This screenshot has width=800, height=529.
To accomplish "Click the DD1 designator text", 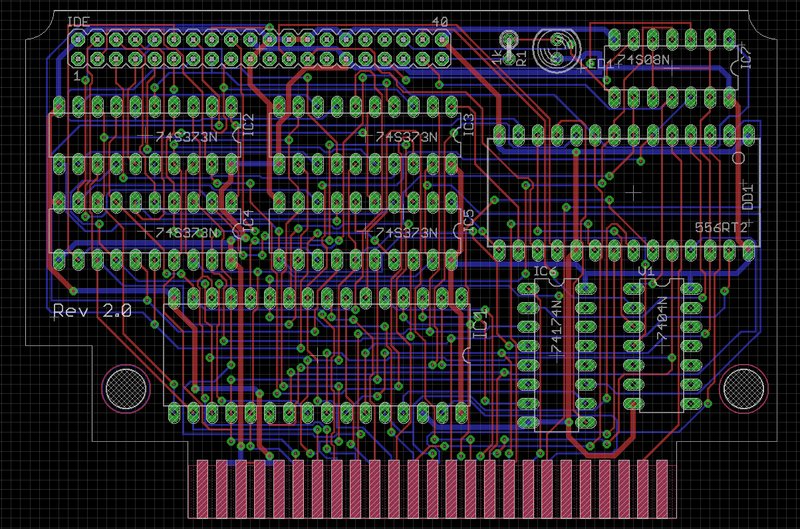I will (x=748, y=196).
